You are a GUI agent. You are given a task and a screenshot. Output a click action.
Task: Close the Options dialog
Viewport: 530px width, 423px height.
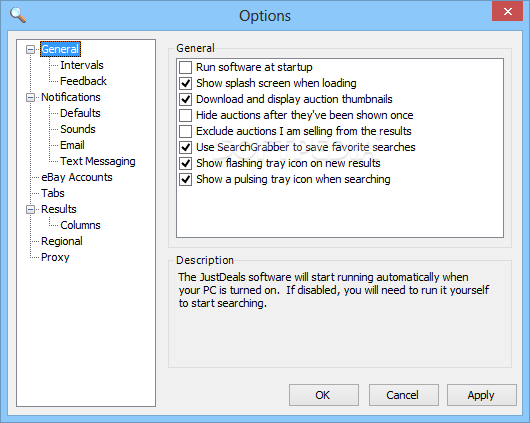pos(507,11)
